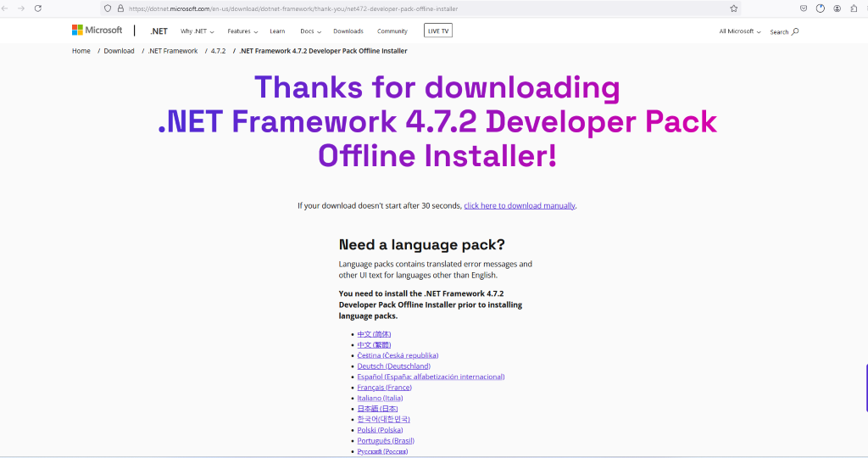
Task: Bookmark this page with the star icon
Action: pyautogui.click(x=733, y=8)
